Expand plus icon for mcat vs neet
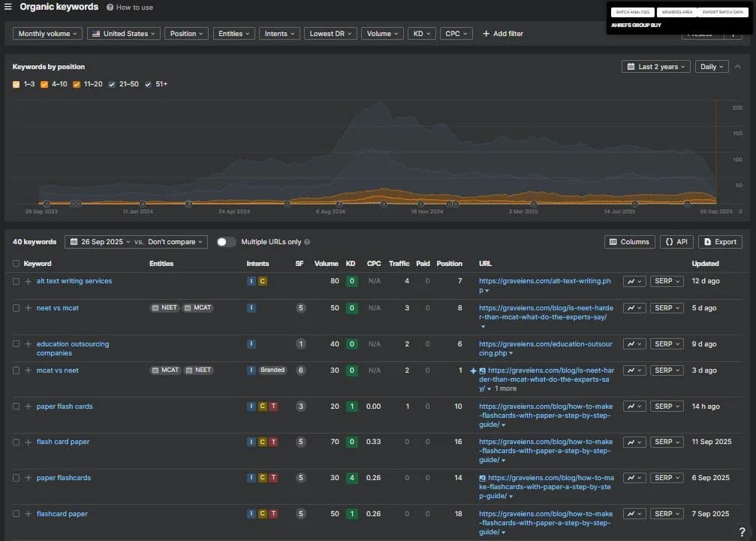 [29, 370]
